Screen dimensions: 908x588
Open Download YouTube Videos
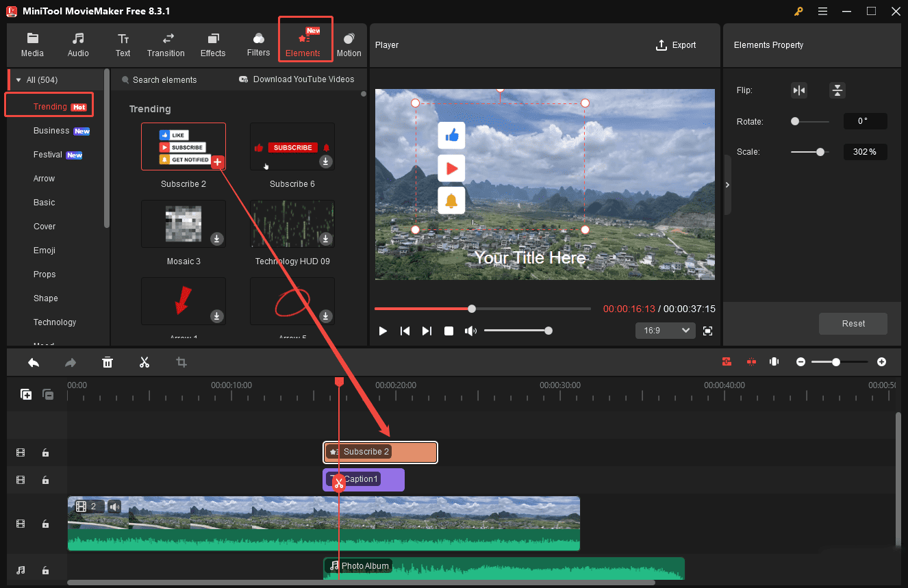click(x=296, y=79)
